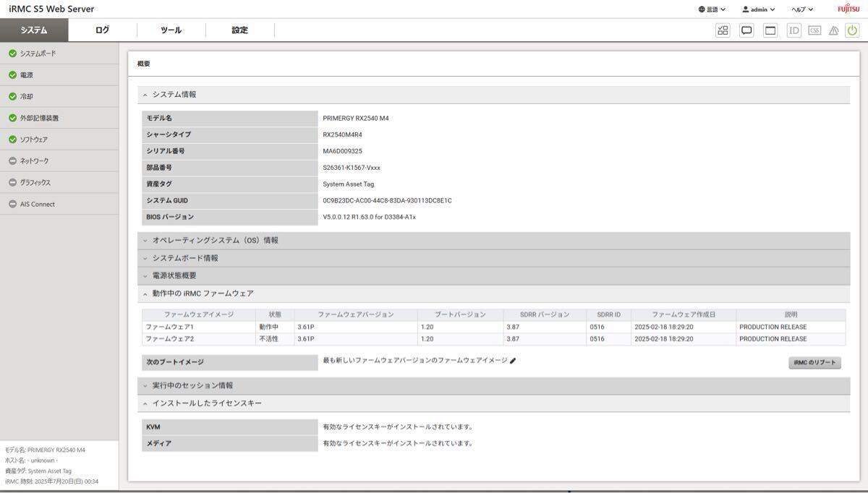Click the gray status icon beside ネットワーク

(x=12, y=161)
